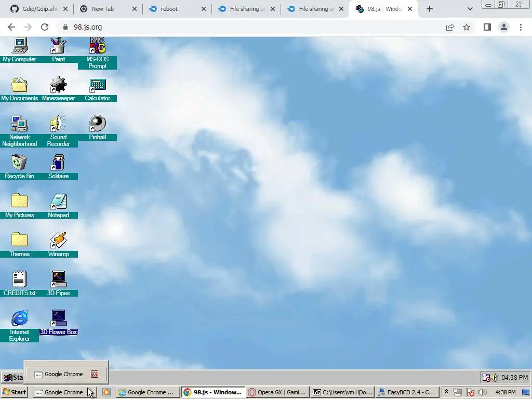Open Chrome three-dot menu

pyautogui.click(x=521, y=27)
